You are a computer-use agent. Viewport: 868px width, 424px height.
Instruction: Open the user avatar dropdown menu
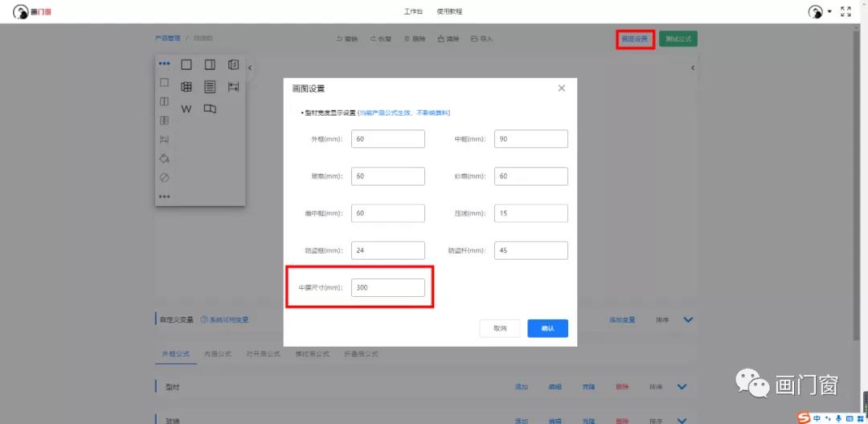click(x=820, y=11)
